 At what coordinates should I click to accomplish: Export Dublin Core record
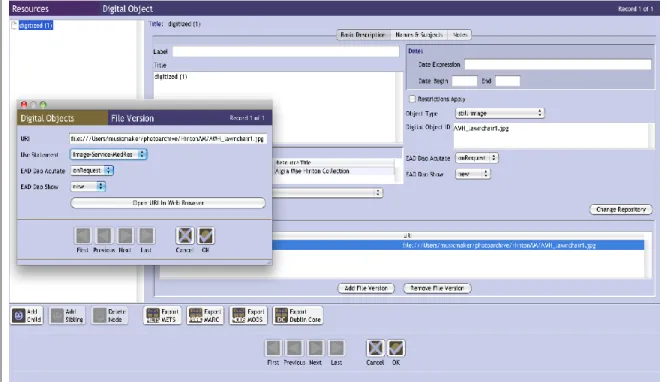[298, 316]
